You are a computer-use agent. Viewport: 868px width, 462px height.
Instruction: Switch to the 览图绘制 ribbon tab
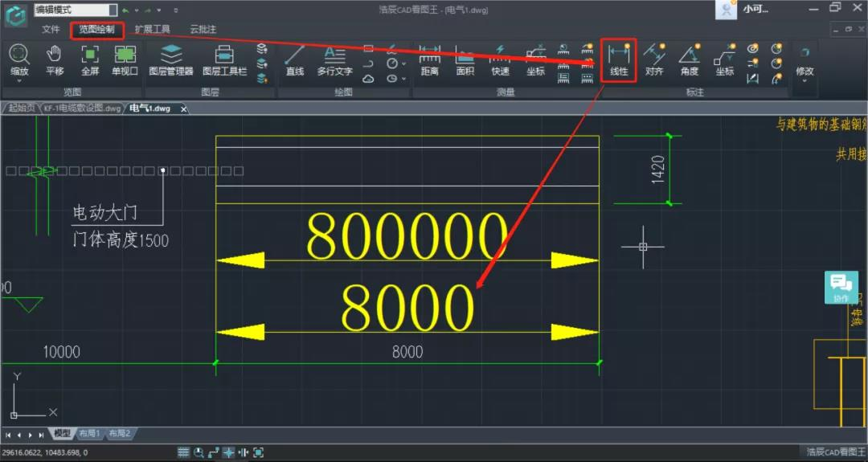point(97,29)
